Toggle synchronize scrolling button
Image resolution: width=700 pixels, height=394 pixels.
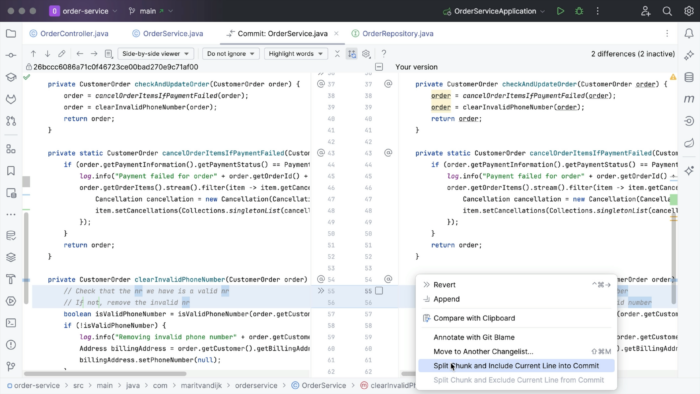[352, 54]
